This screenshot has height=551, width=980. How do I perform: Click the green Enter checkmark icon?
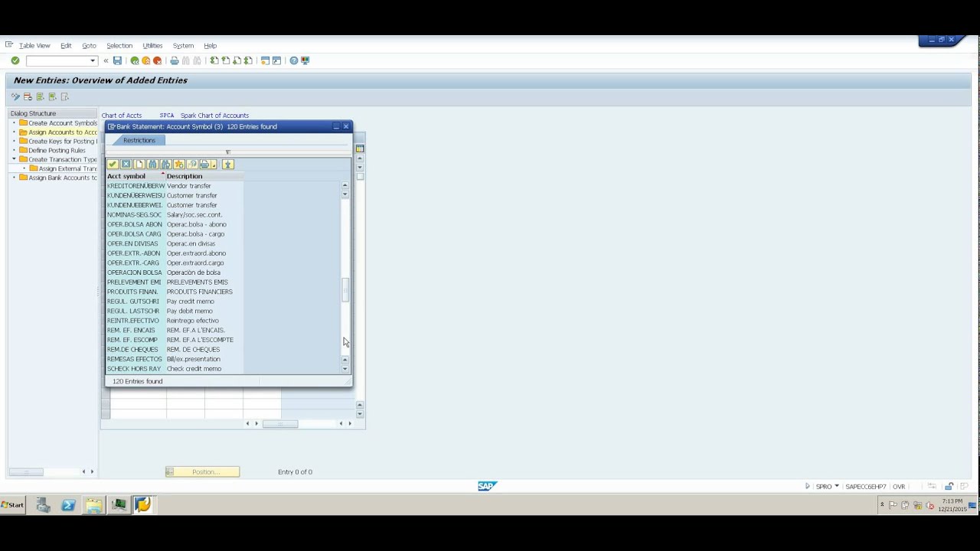pos(15,60)
